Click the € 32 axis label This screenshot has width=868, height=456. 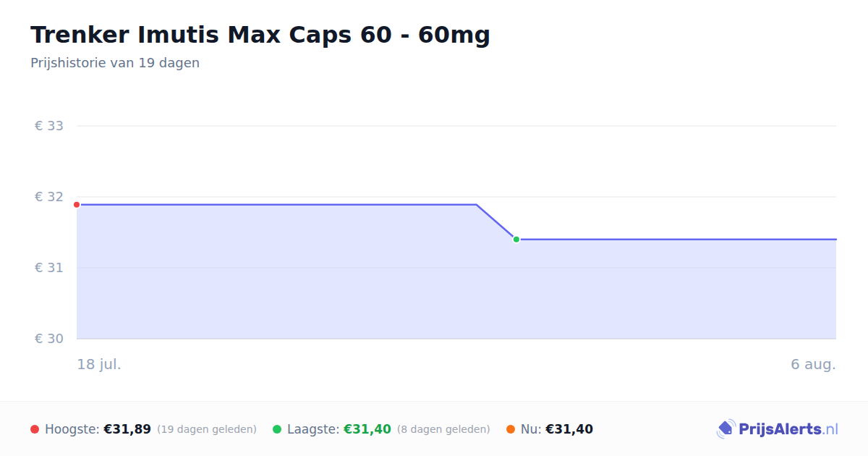[49, 197]
